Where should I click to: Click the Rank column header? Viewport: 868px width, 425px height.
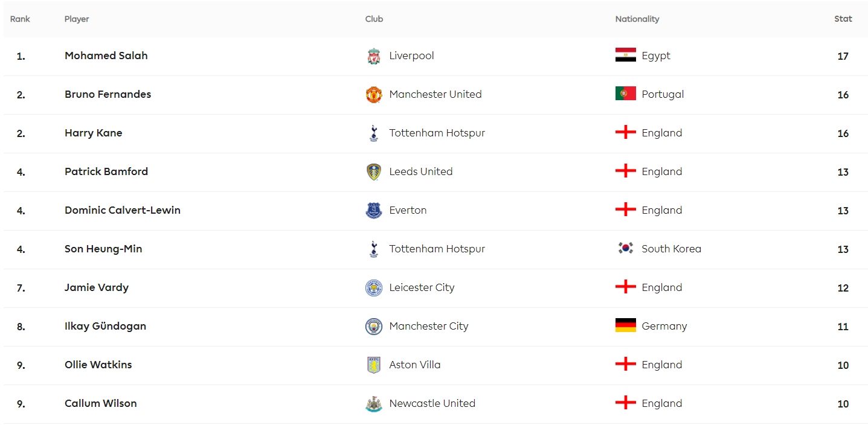(20, 19)
